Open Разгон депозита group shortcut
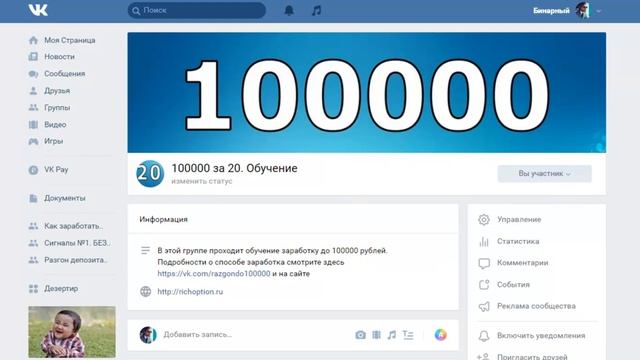Image resolution: width=640 pixels, height=360 pixels. point(76,260)
